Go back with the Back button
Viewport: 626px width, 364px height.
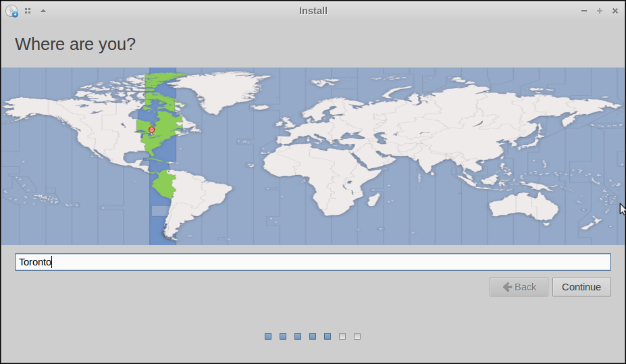click(x=519, y=287)
